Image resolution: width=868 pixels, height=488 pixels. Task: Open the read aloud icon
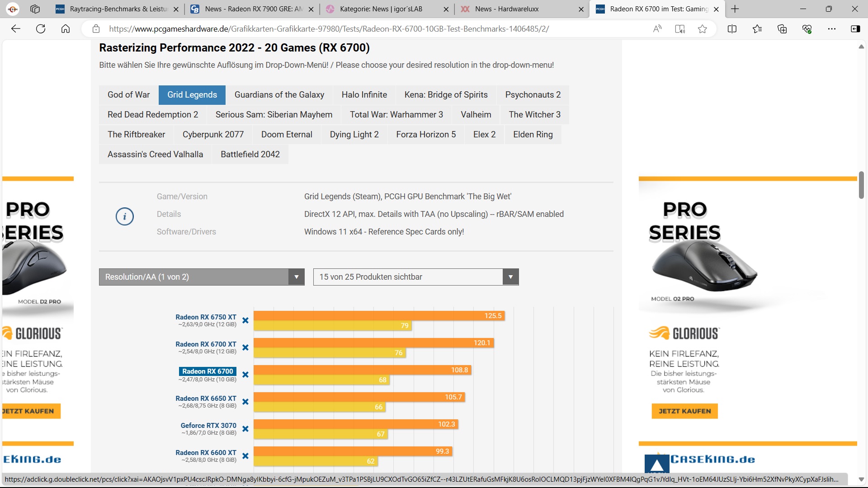pyautogui.click(x=657, y=29)
